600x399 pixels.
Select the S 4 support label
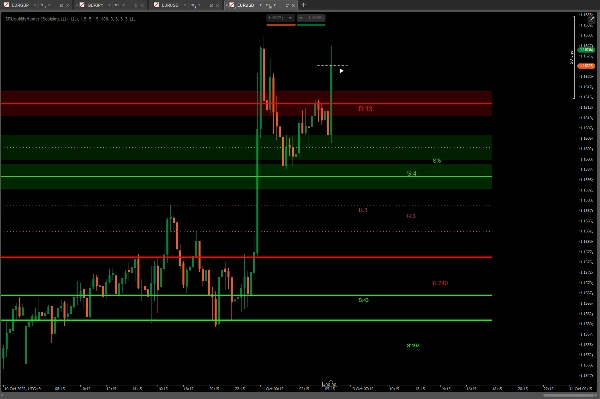[411, 174]
